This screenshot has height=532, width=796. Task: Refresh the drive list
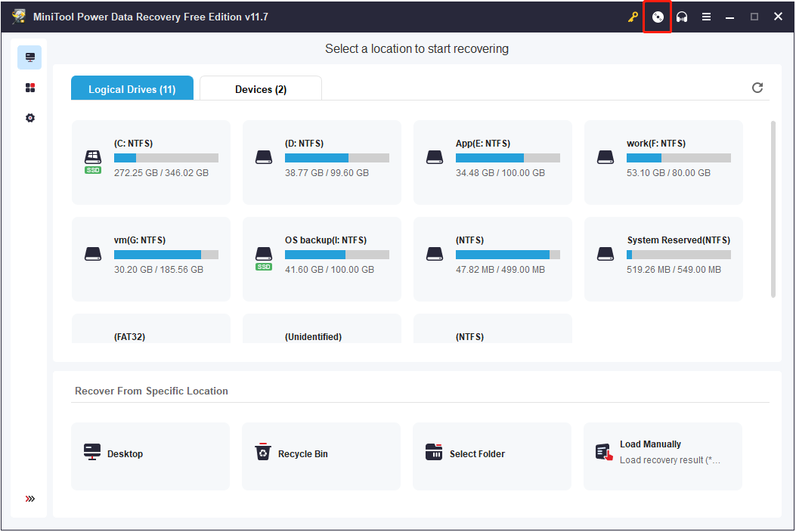click(x=757, y=88)
